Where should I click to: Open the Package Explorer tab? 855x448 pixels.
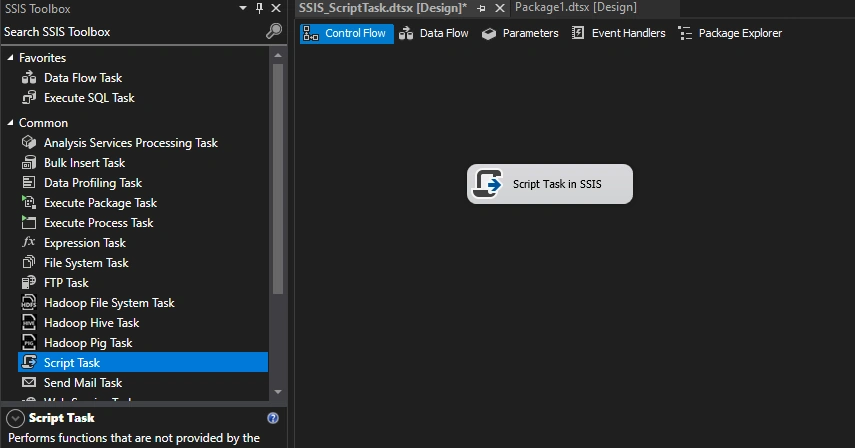(730, 33)
